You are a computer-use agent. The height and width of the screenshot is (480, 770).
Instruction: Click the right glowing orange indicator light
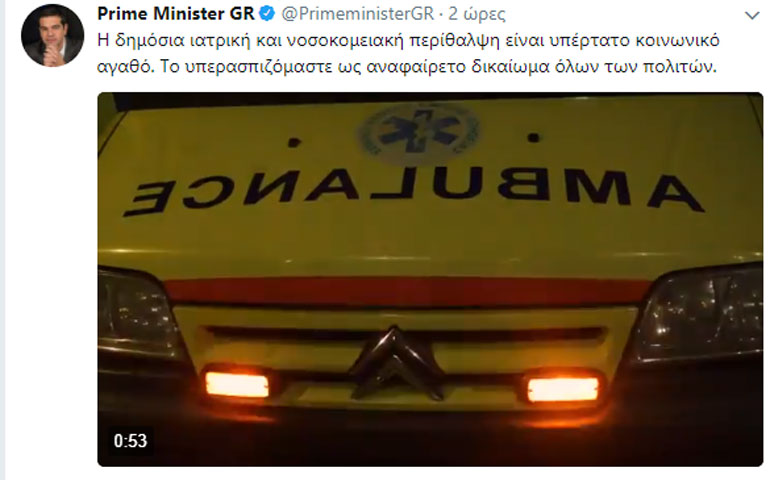coord(563,389)
